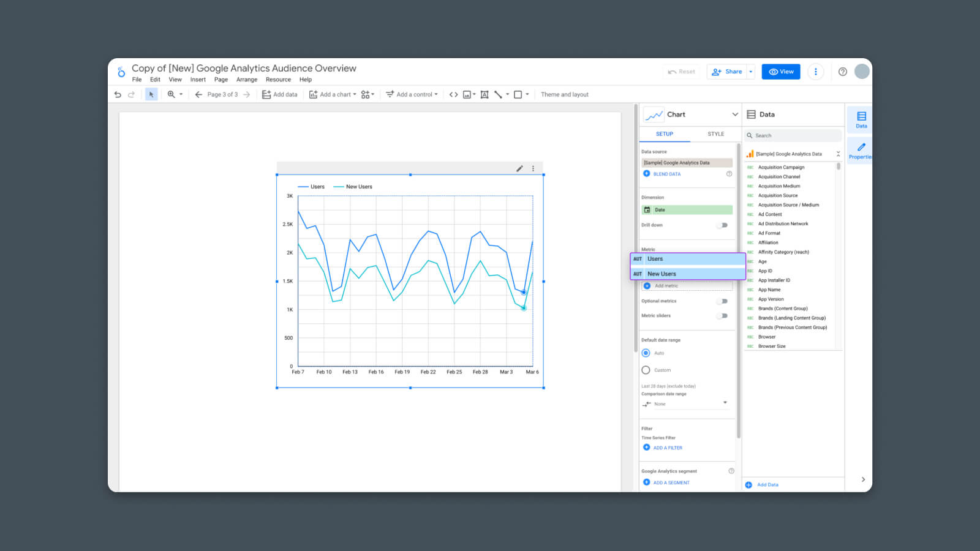
Task: Select the cursor selection mode tool
Action: click(x=151, y=95)
